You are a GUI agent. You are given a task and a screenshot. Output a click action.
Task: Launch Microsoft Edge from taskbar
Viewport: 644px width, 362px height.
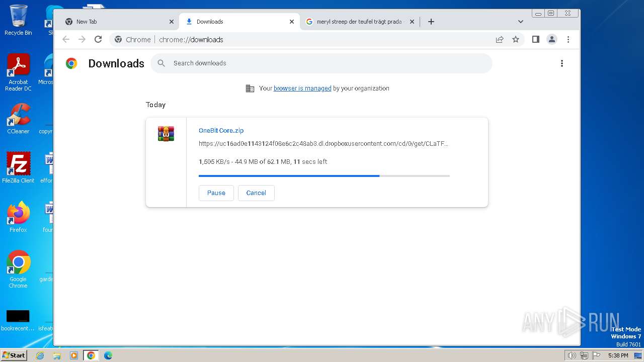pos(108,355)
